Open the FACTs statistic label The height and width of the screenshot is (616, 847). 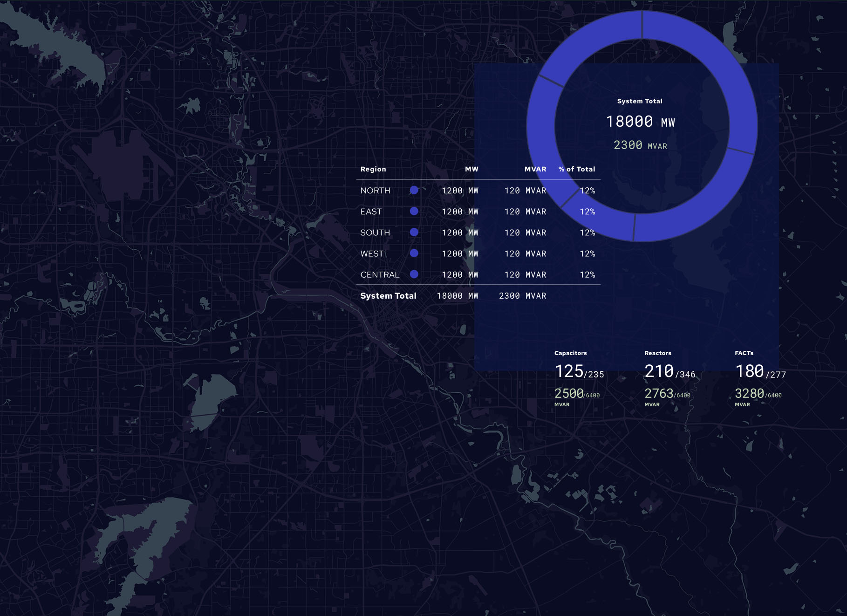click(x=744, y=353)
